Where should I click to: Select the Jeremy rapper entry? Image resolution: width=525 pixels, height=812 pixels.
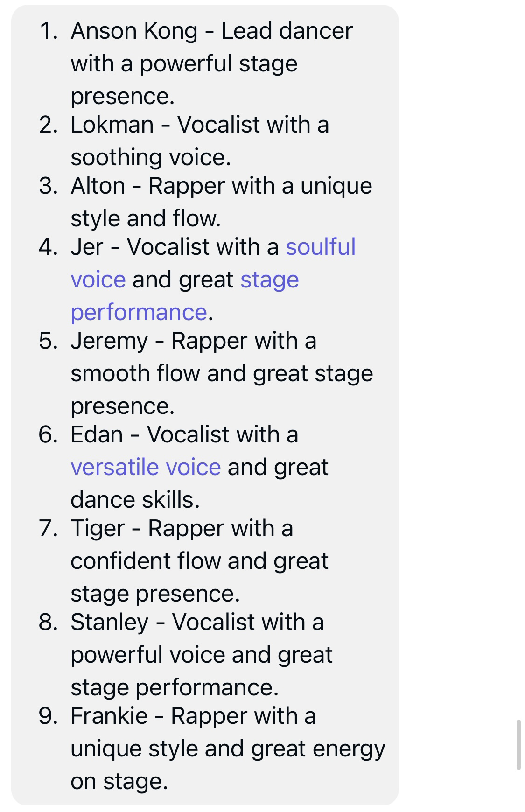206,373
